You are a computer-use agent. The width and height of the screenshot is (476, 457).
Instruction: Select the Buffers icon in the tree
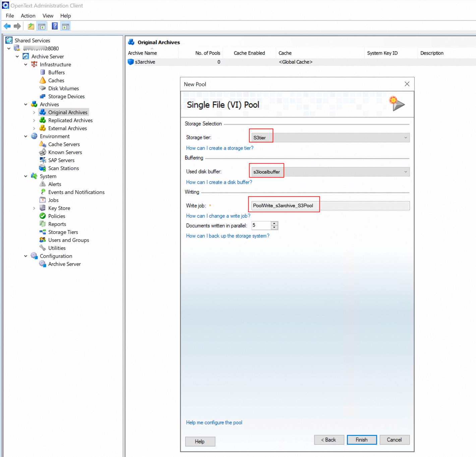[x=43, y=72]
